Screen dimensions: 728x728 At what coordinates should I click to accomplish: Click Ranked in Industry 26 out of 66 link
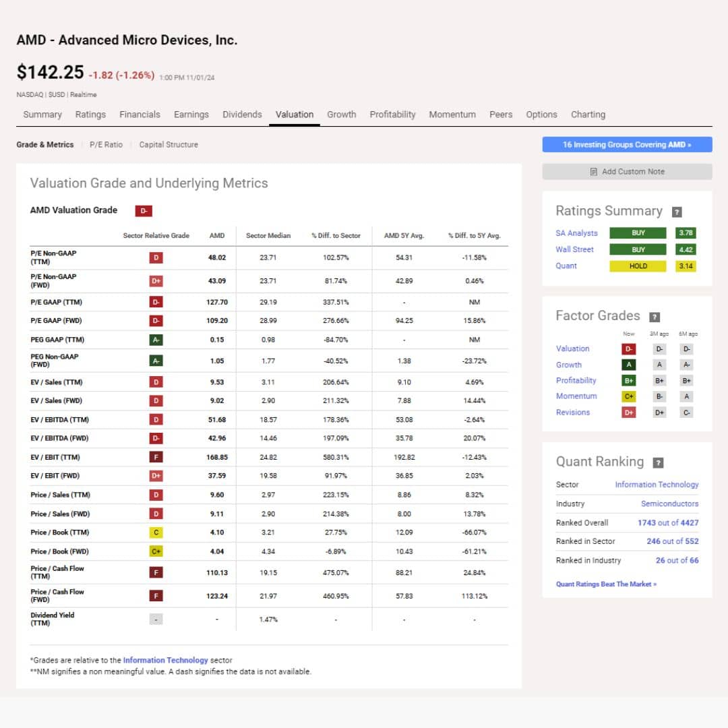pyautogui.click(x=677, y=560)
